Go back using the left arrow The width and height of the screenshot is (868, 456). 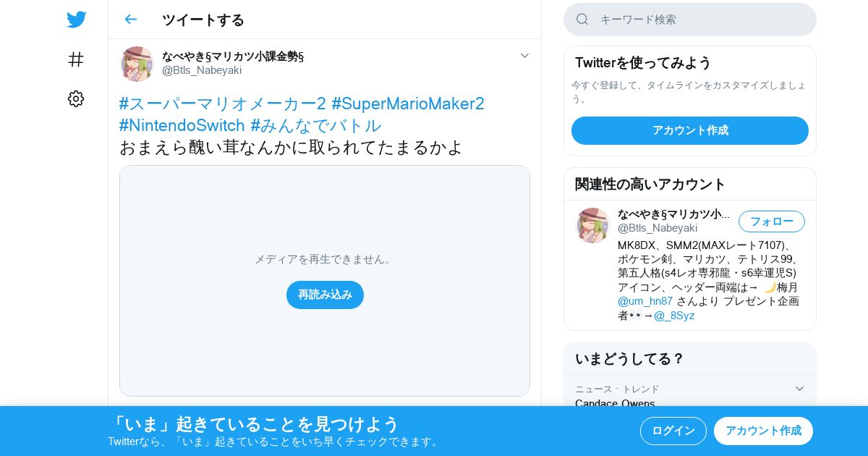point(130,20)
